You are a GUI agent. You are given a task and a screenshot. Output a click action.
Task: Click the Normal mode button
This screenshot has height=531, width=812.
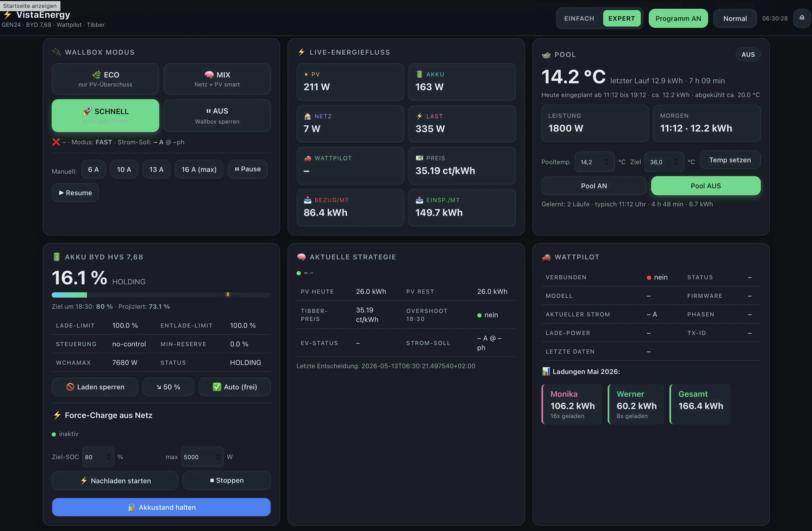[735, 19]
